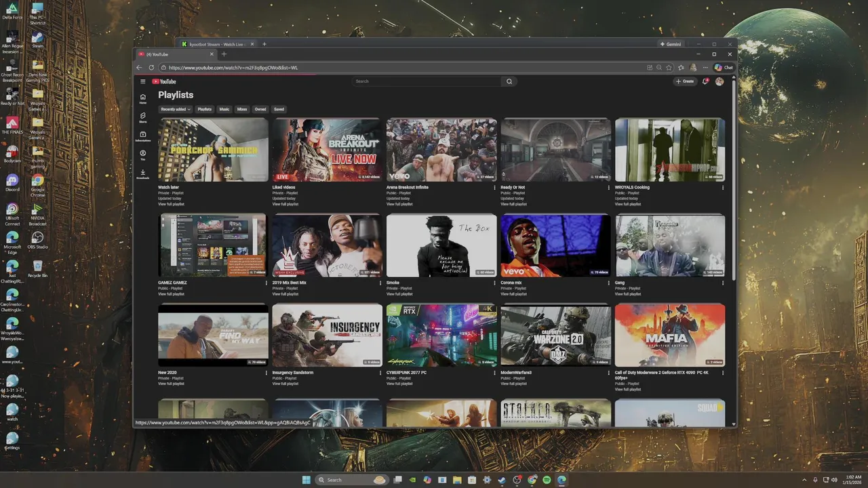The height and width of the screenshot is (488, 868).
Task: Click the page vertical scrollbar
Action: click(734, 180)
